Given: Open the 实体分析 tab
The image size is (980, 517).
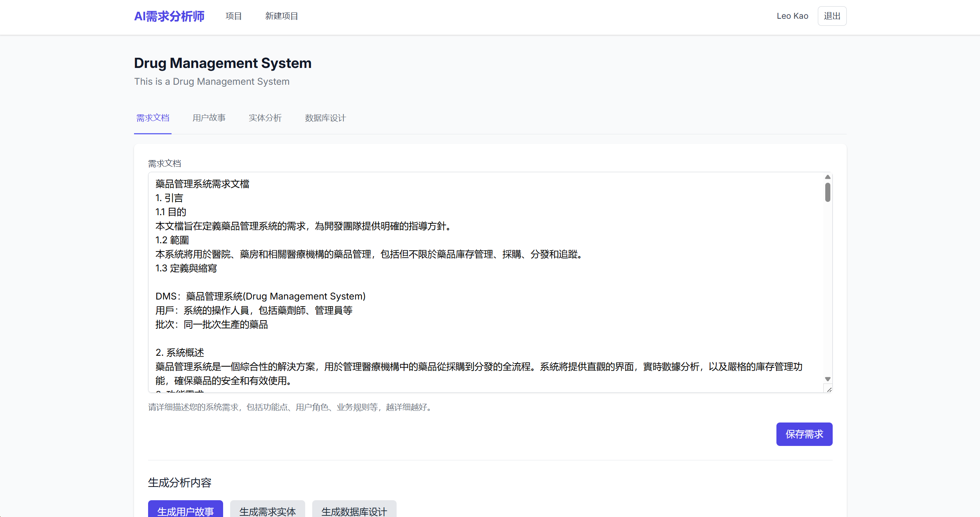Looking at the screenshot, I should (265, 118).
